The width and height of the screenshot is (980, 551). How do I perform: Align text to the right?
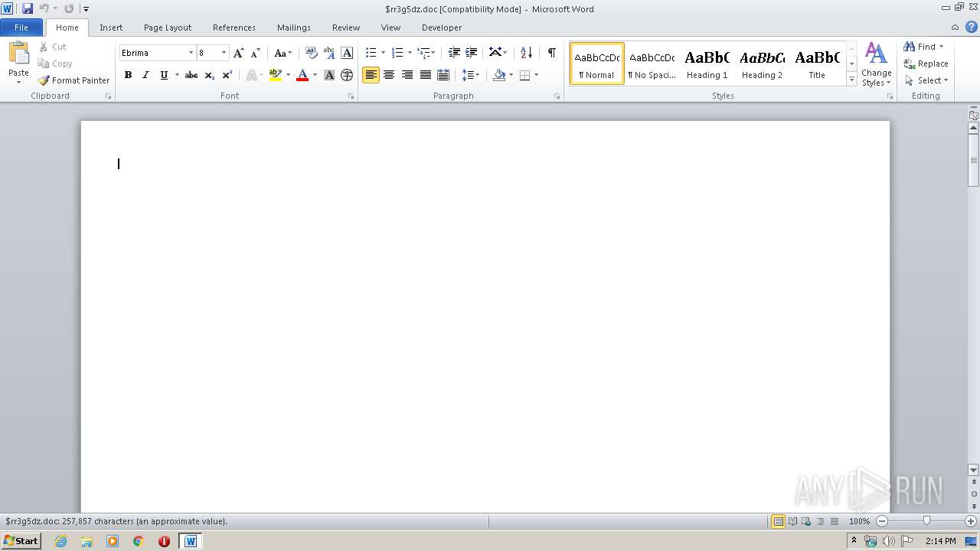pyautogui.click(x=407, y=75)
